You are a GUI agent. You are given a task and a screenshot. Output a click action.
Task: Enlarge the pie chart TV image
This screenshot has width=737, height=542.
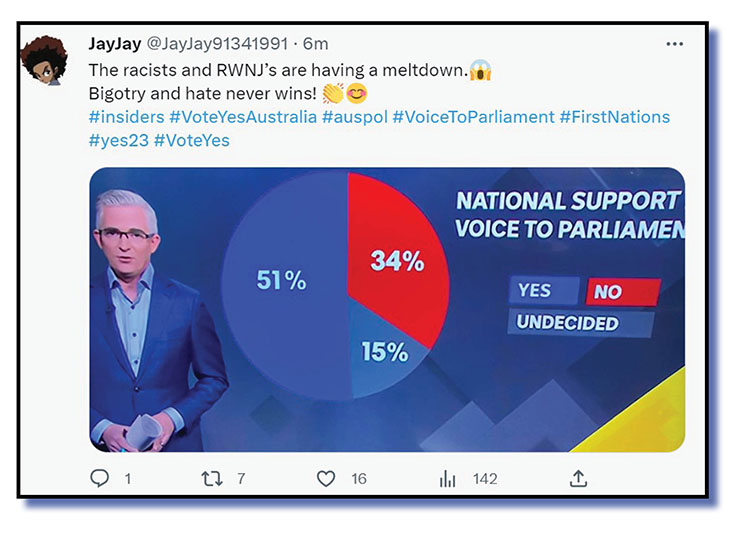click(387, 309)
